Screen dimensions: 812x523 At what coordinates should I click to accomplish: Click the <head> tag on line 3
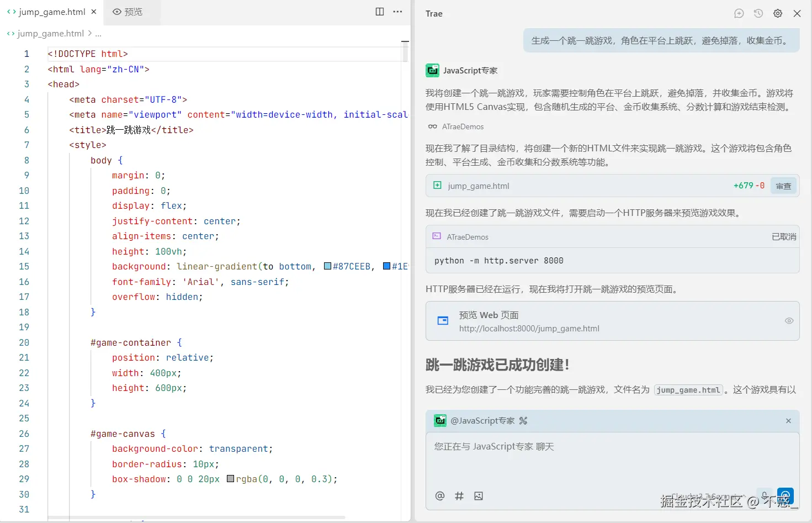coord(63,84)
